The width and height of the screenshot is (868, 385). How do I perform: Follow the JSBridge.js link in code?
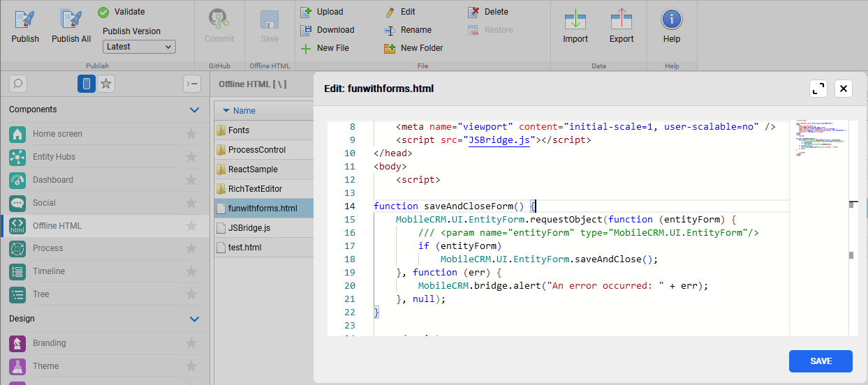500,139
